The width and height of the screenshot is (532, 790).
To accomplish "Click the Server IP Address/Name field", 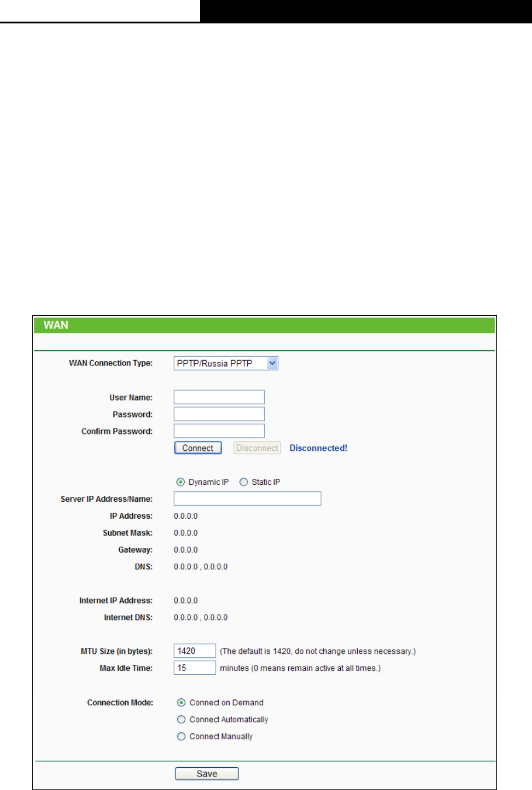I will click(x=247, y=498).
